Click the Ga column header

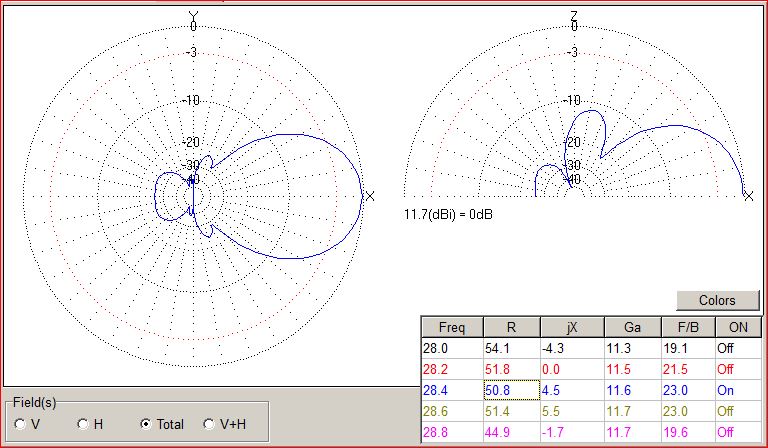(632, 327)
